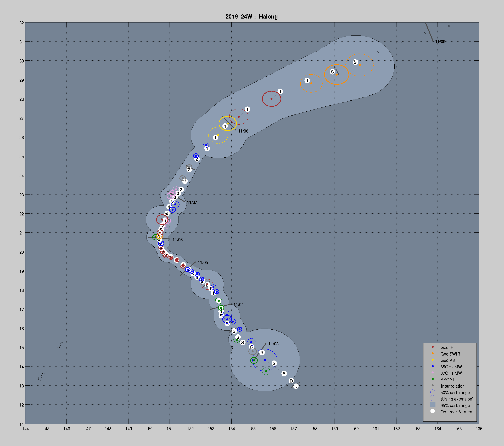Viewport: 504px width, 446px height.
Task: Click the 11/05 date label
Action: coord(203,263)
